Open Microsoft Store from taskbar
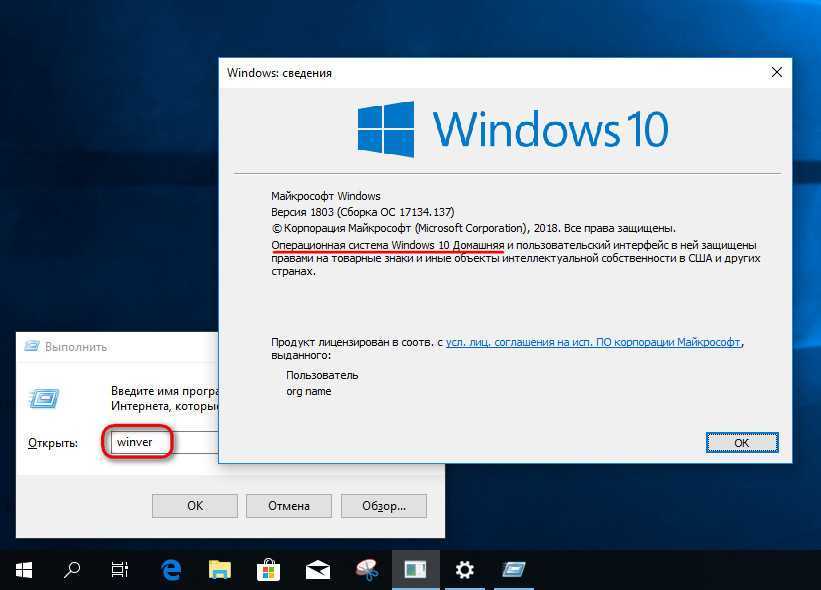The height and width of the screenshot is (590, 821). point(268,570)
